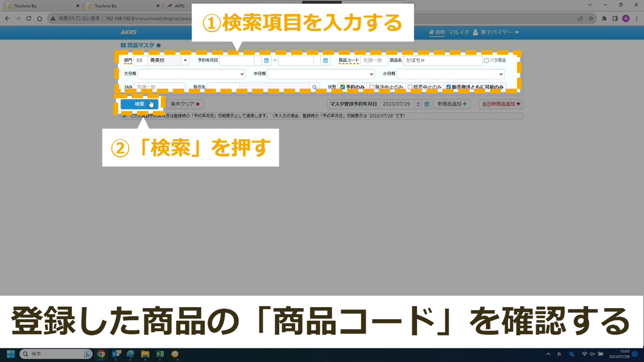
Task: Click the 商品名 input field
Action: click(442, 60)
